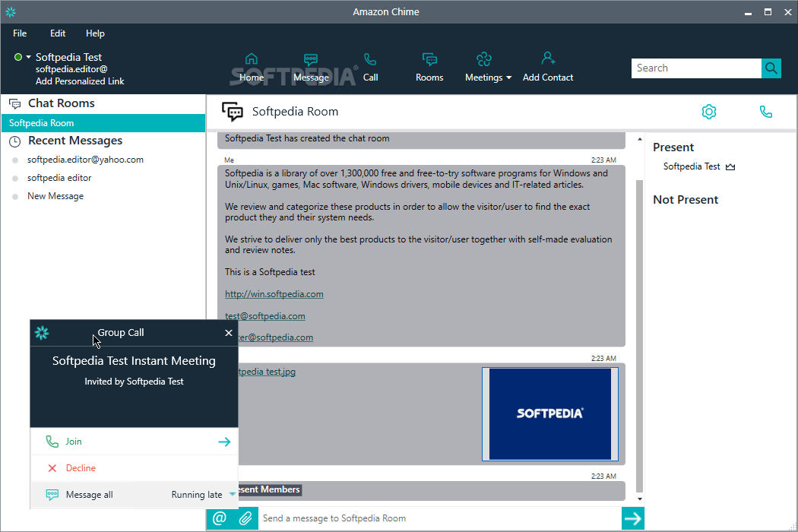Image resolution: width=798 pixels, height=532 pixels.
Task: Open the status dropdown arrow near Softpedia Test
Action: 29,57
